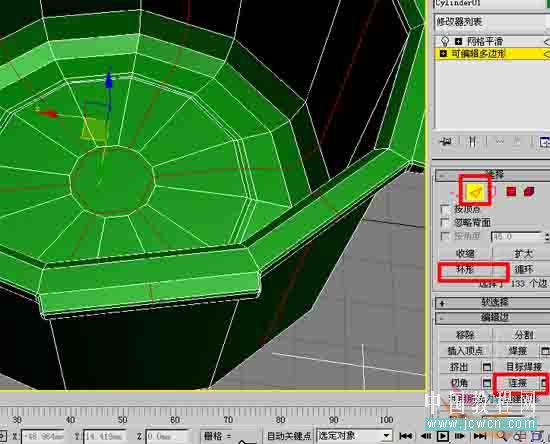Click the 目标焊接 button

tap(522, 367)
